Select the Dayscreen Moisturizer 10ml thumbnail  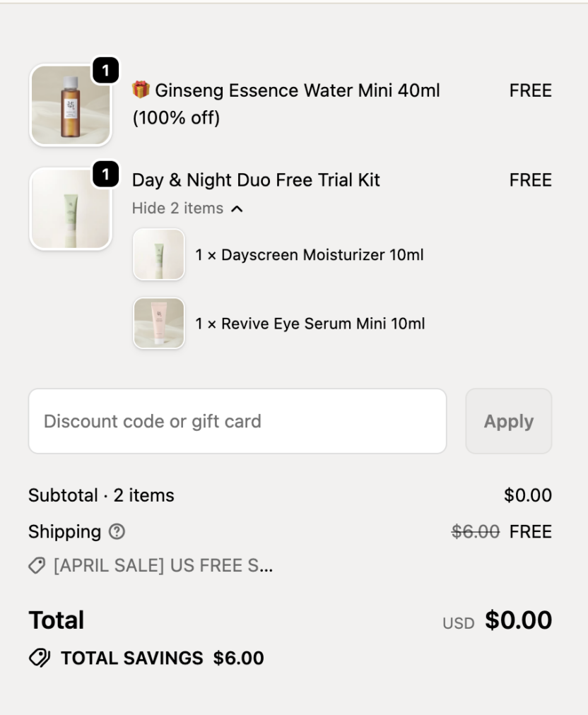point(159,254)
